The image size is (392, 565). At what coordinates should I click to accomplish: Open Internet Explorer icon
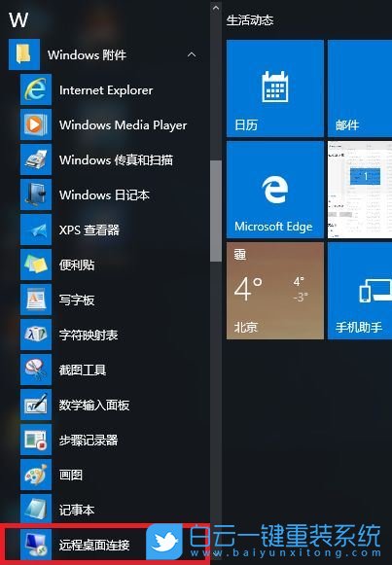(36, 89)
